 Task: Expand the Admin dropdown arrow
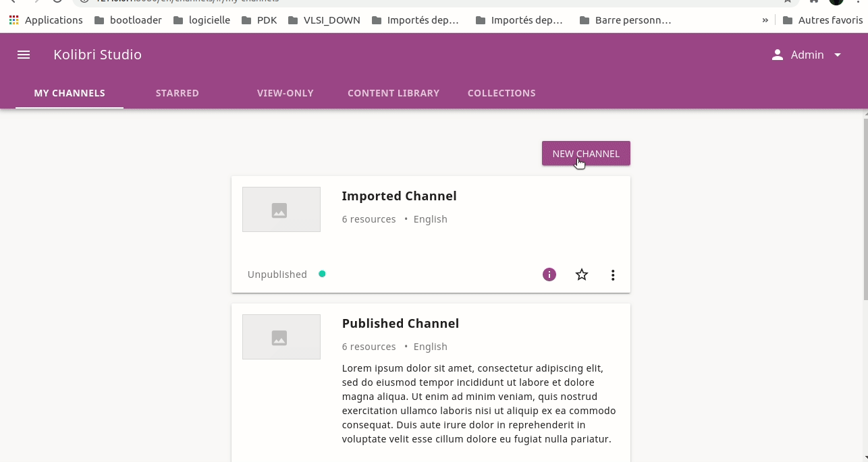pos(838,55)
